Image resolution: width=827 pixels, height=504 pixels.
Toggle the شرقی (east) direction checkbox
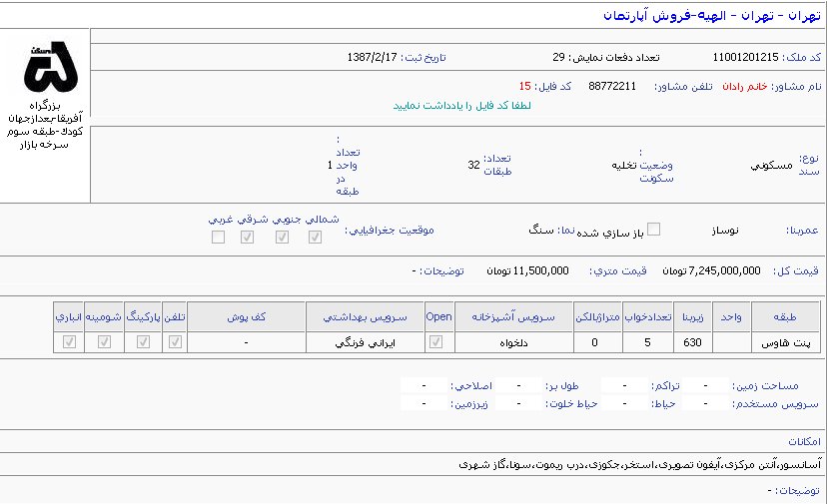click(249, 237)
